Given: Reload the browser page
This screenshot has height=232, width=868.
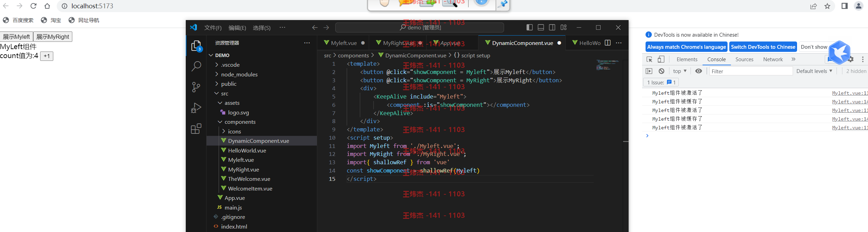Looking at the screenshot, I should (x=34, y=6).
